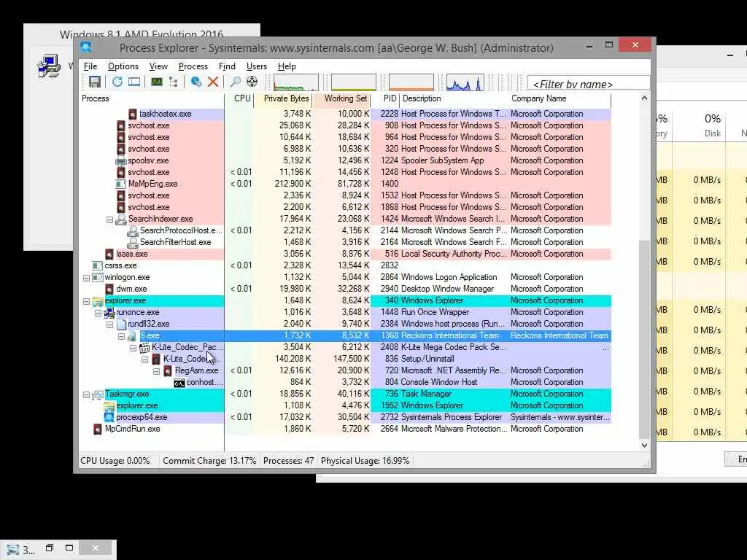The image size is (747, 560).
Task: Click the list scrollbar down arrow
Action: pyautogui.click(x=644, y=446)
